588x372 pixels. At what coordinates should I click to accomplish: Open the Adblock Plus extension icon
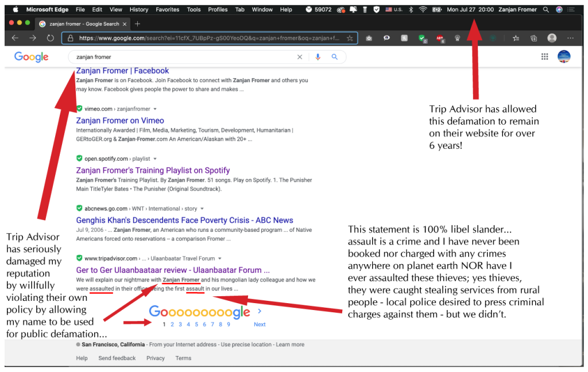pyautogui.click(x=440, y=38)
